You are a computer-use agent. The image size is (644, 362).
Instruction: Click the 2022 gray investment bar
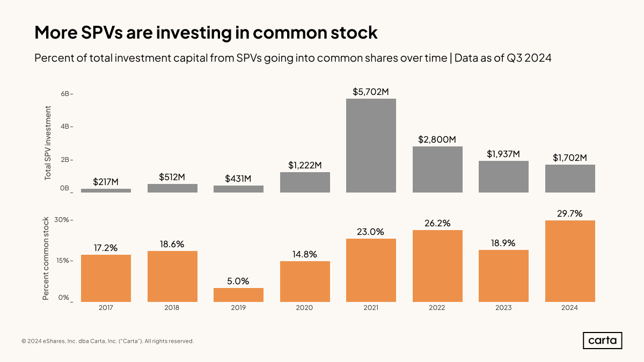[437, 169]
